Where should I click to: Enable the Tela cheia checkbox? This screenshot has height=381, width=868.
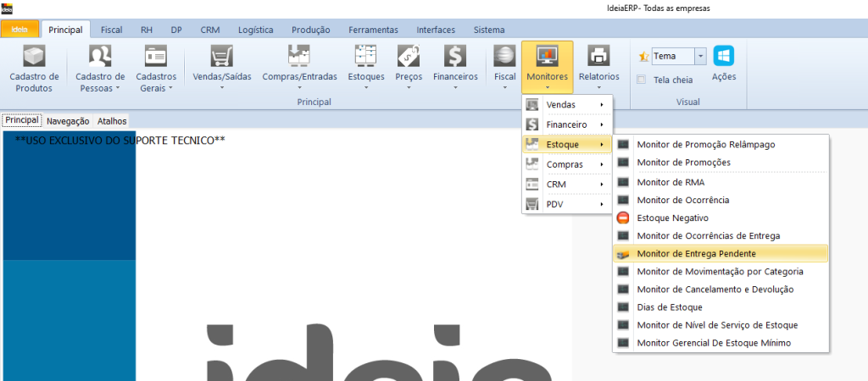coord(642,80)
